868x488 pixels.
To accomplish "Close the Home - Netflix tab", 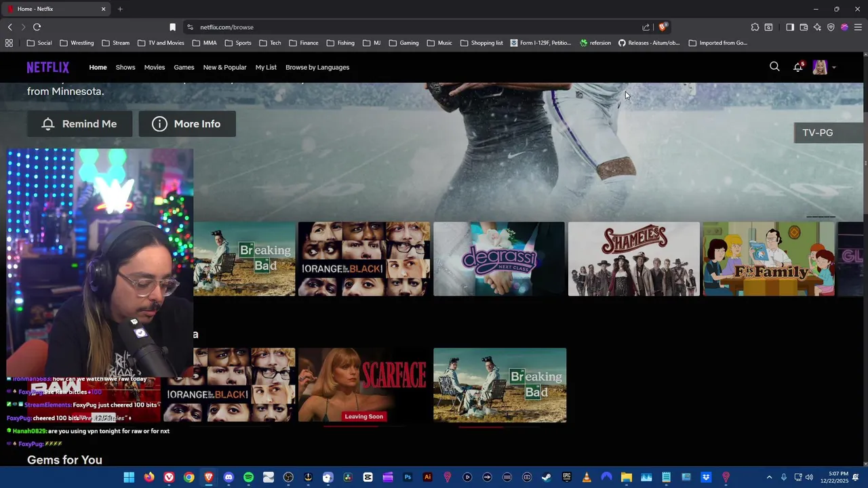I will tap(103, 9).
